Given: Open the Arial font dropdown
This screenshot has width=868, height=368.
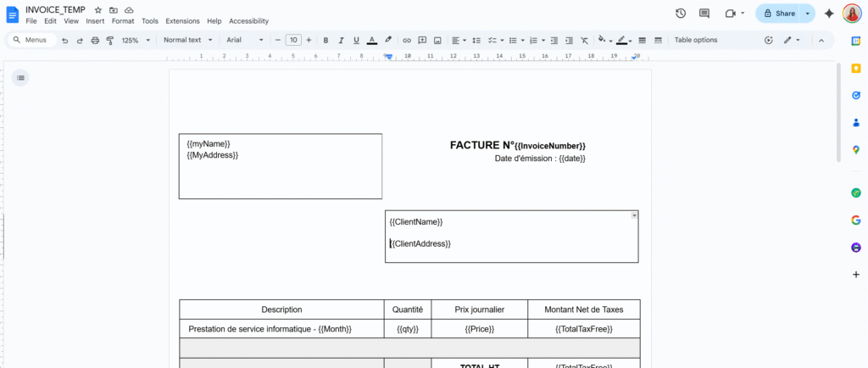Looking at the screenshot, I should (x=245, y=40).
